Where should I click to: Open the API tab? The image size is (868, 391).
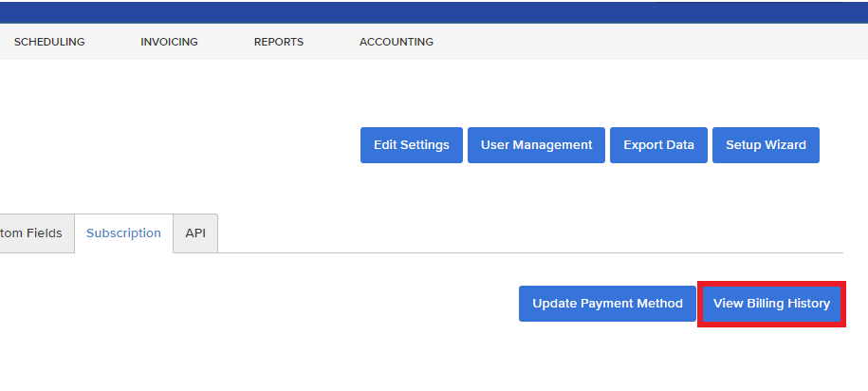(195, 233)
